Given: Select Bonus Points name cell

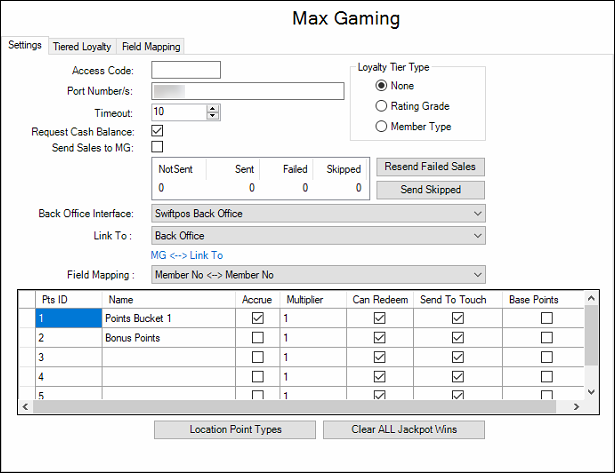Looking at the screenshot, I should (x=169, y=338).
